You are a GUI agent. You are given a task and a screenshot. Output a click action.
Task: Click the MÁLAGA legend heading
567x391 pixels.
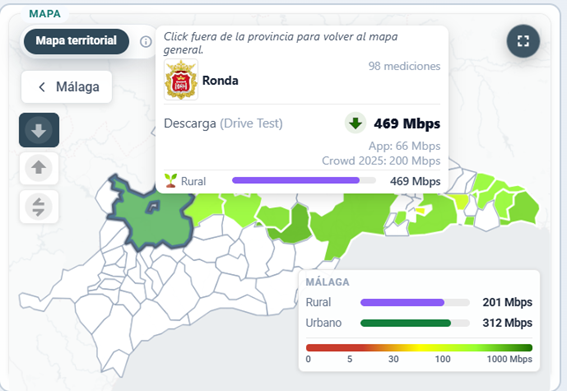pyautogui.click(x=328, y=282)
